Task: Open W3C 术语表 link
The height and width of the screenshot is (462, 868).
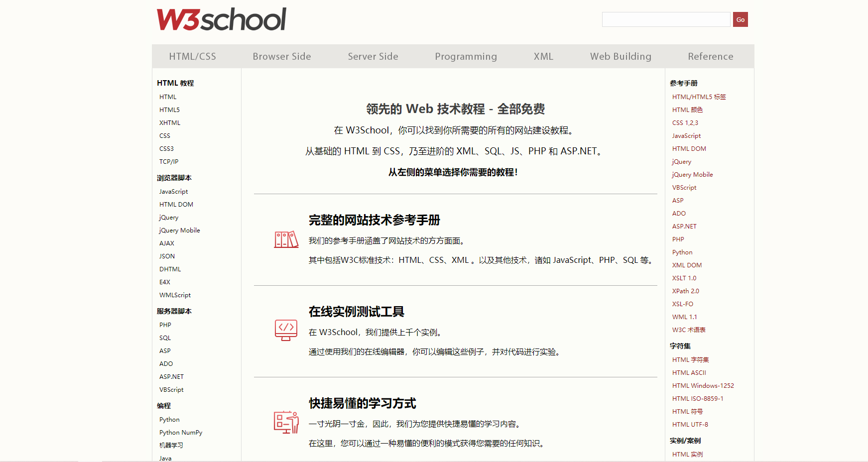Action: [x=689, y=330]
